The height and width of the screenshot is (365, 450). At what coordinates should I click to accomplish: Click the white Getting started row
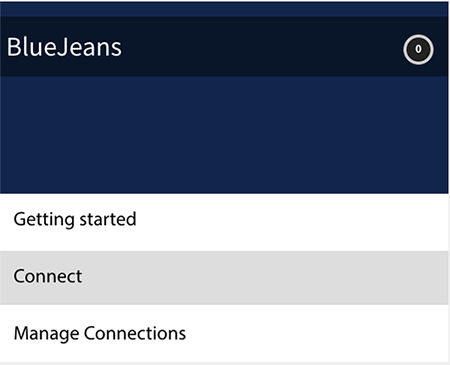[x=224, y=222]
